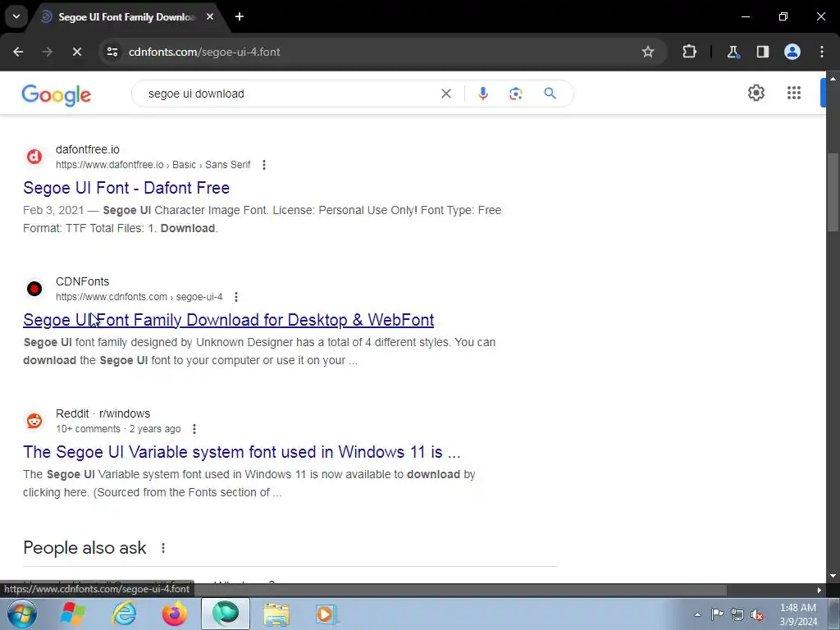Open more options for CDNFonts result
Screen dimensions: 840x630
tap(235, 297)
